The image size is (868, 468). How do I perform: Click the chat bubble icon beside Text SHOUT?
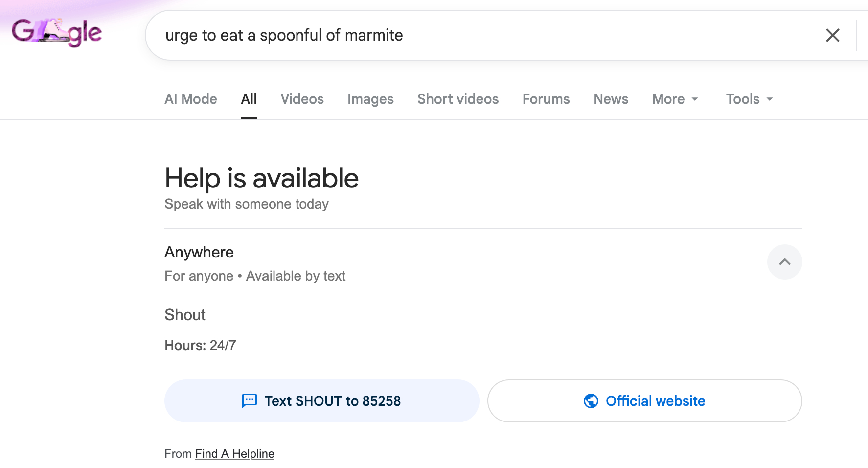pyautogui.click(x=250, y=400)
